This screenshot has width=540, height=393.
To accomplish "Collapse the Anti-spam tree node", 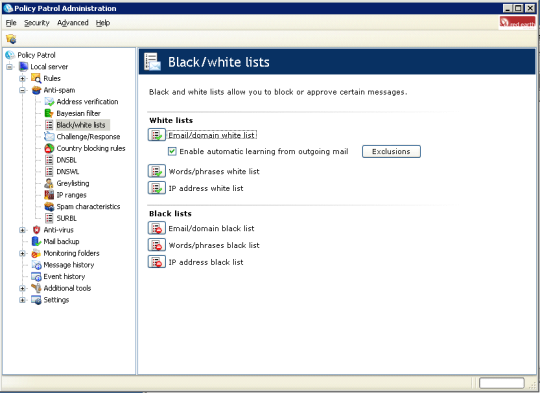I will (22, 90).
